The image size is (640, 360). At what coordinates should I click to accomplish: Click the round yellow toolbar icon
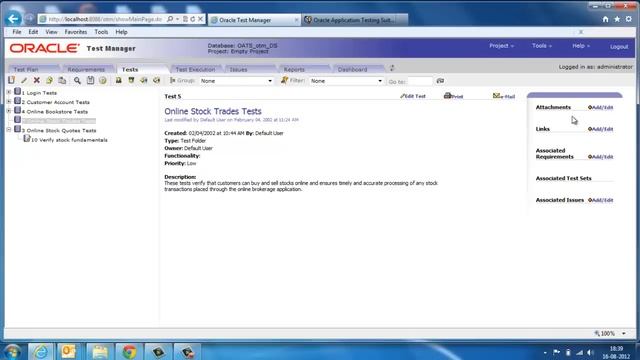pyautogui.click(x=103, y=80)
